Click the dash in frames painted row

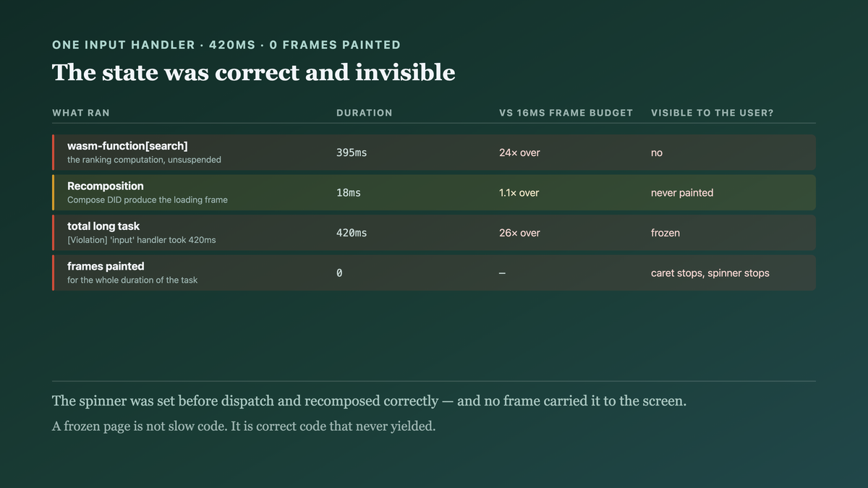point(503,273)
